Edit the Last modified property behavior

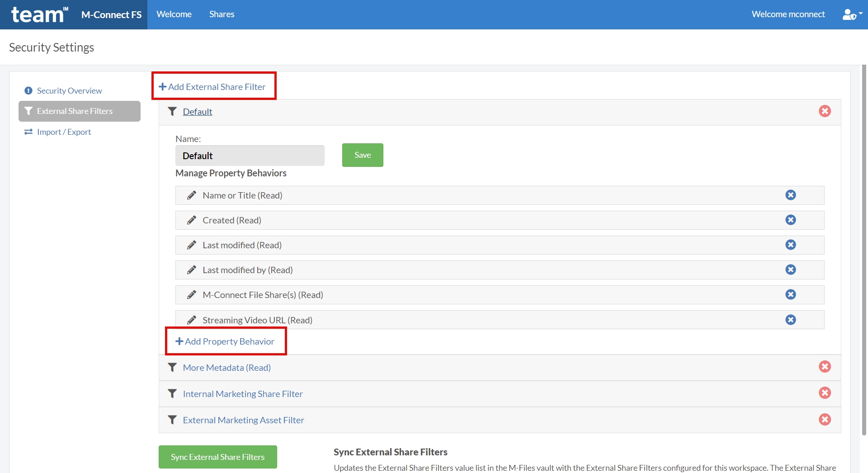(x=192, y=245)
